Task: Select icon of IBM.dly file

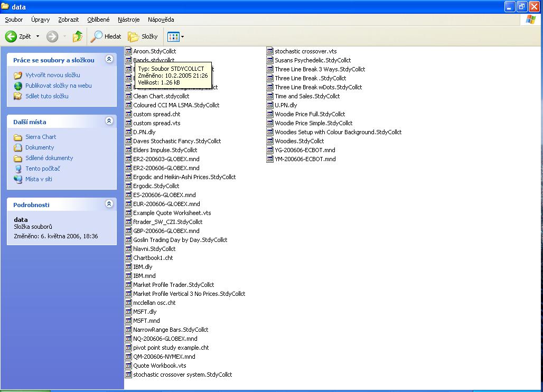Action: point(128,267)
